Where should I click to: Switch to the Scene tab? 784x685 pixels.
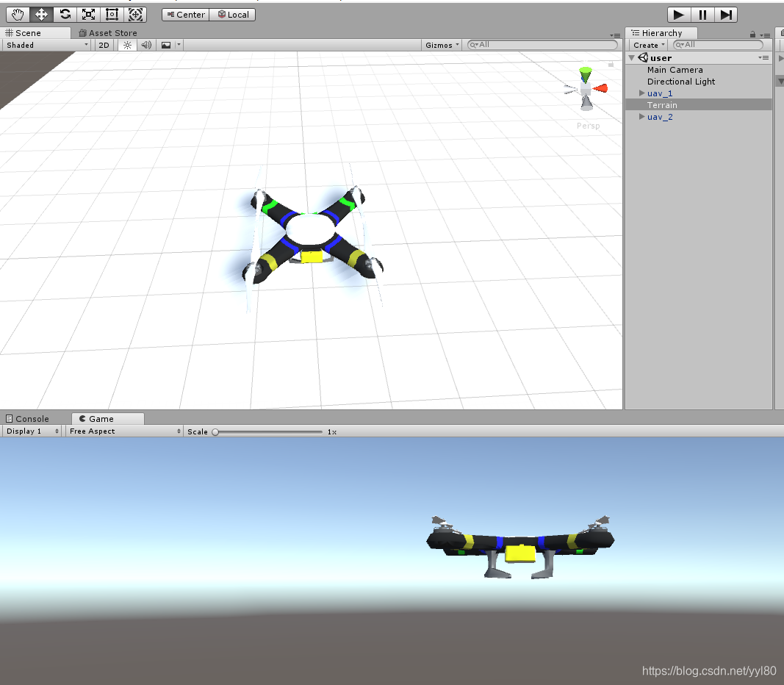click(35, 33)
